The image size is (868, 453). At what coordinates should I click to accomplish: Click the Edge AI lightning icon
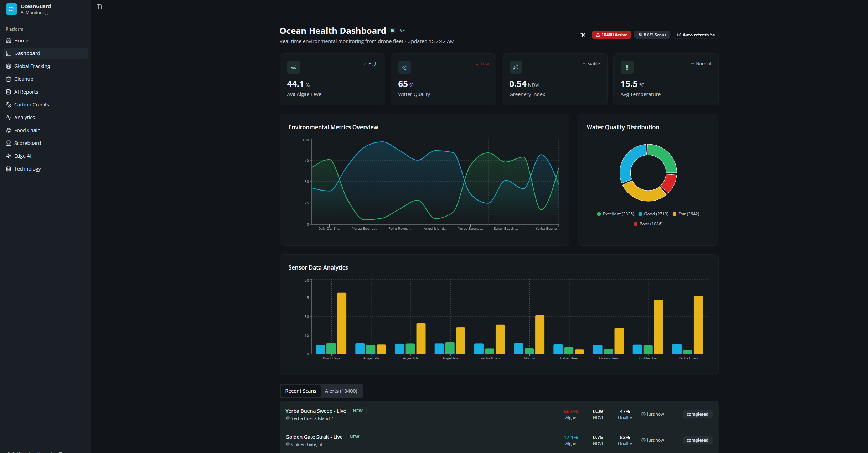(x=9, y=156)
